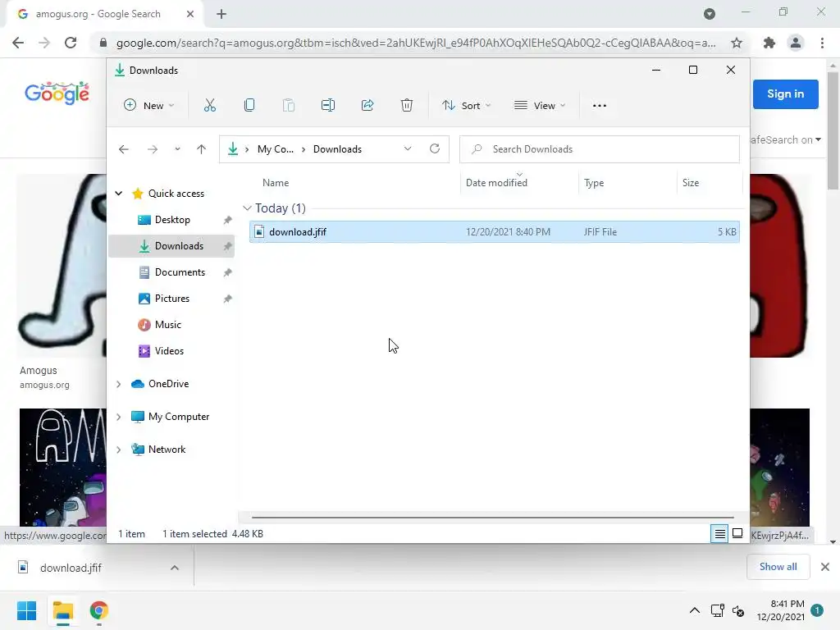Viewport: 840px width, 630px height.
Task: Open notification center badge in taskbar
Action: tap(817, 610)
